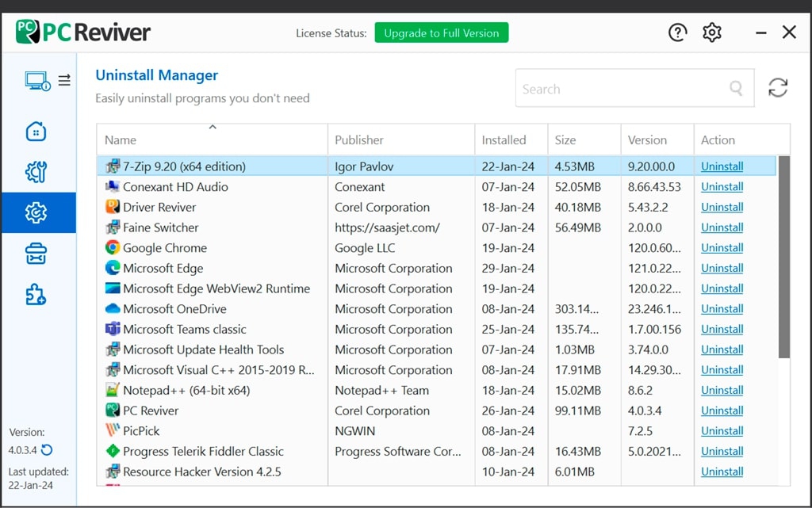Click the check for update icon near version

47,450
